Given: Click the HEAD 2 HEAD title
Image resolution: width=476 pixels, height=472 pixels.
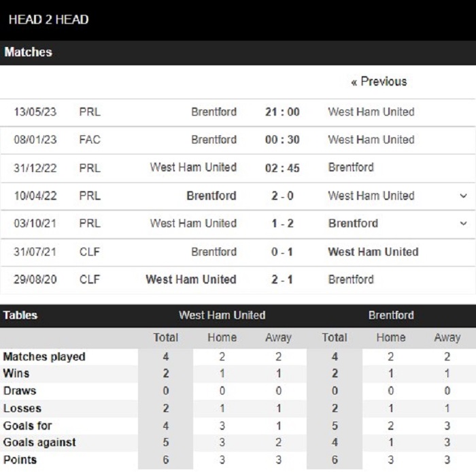Looking at the screenshot, I should [48, 19].
